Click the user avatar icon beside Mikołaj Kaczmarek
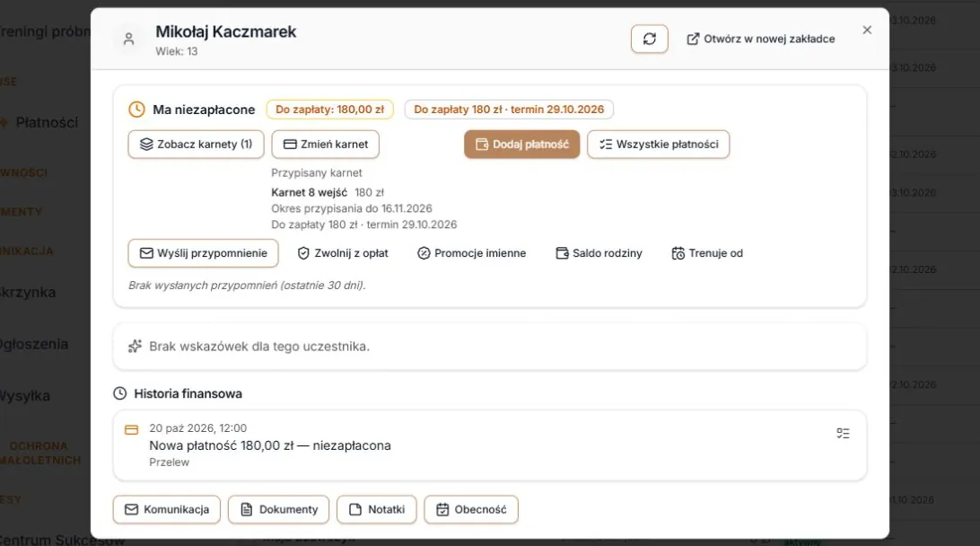This screenshot has width=980, height=546. click(x=128, y=40)
